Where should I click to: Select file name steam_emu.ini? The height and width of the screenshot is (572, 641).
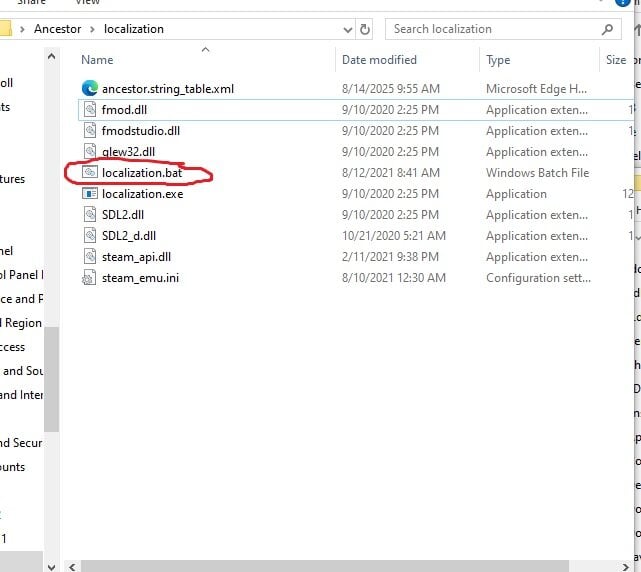click(x=140, y=278)
